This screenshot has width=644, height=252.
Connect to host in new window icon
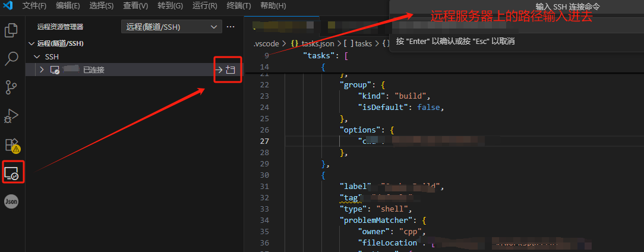(231, 70)
